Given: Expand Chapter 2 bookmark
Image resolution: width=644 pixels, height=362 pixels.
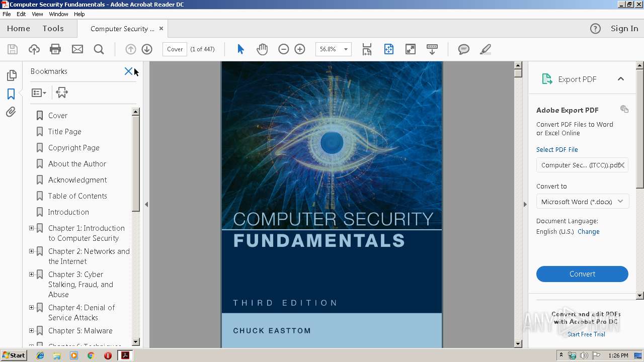Looking at the screenshot, I should tap(31, 251).
